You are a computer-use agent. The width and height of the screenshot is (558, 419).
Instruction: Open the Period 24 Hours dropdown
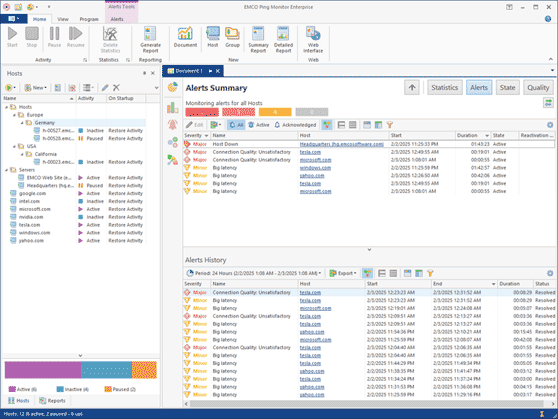pos(254,273)
